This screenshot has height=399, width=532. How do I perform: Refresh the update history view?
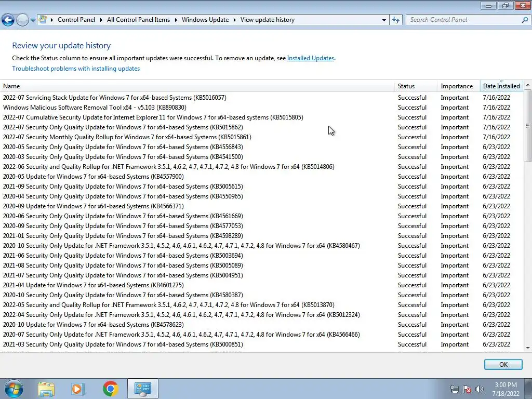[396, 20]
